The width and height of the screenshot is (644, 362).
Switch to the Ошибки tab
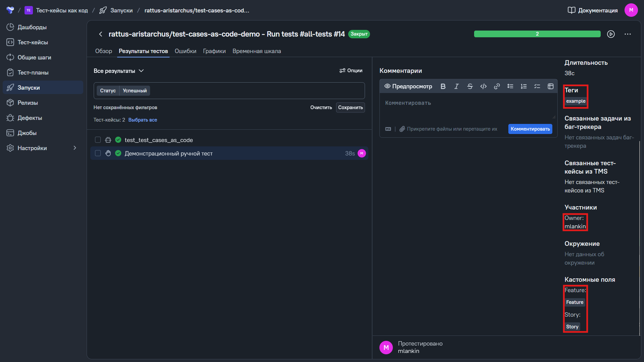[185, 51]
